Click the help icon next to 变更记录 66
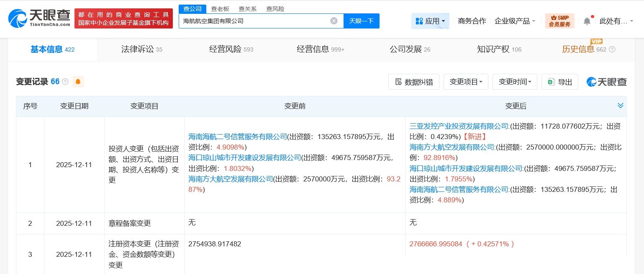Screen dimensions: 644x274 click(65, 82)
